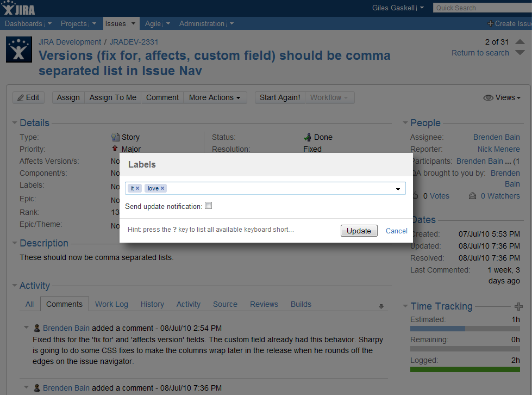Go to previous issue with up arrow

tap(520, 42)
